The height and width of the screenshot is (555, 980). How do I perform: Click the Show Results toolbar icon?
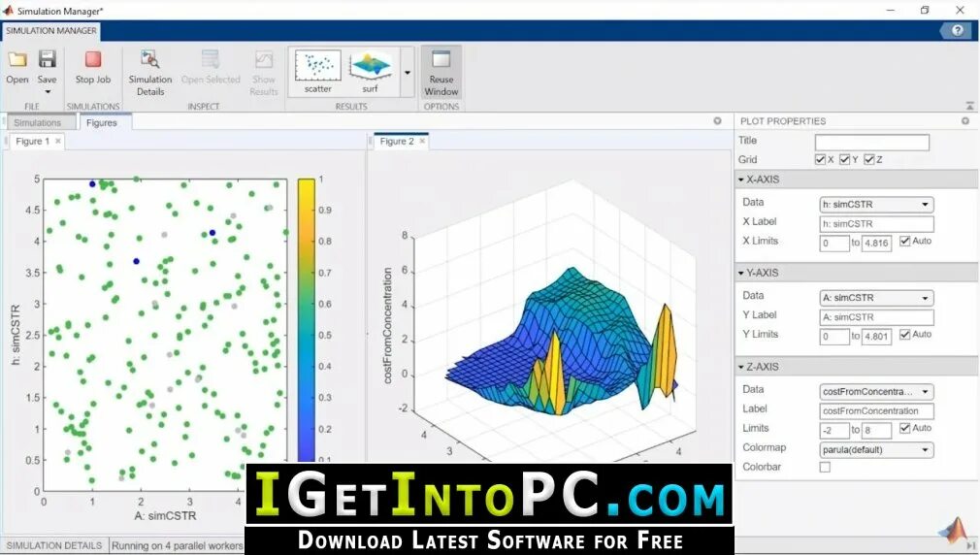(264, 59)
